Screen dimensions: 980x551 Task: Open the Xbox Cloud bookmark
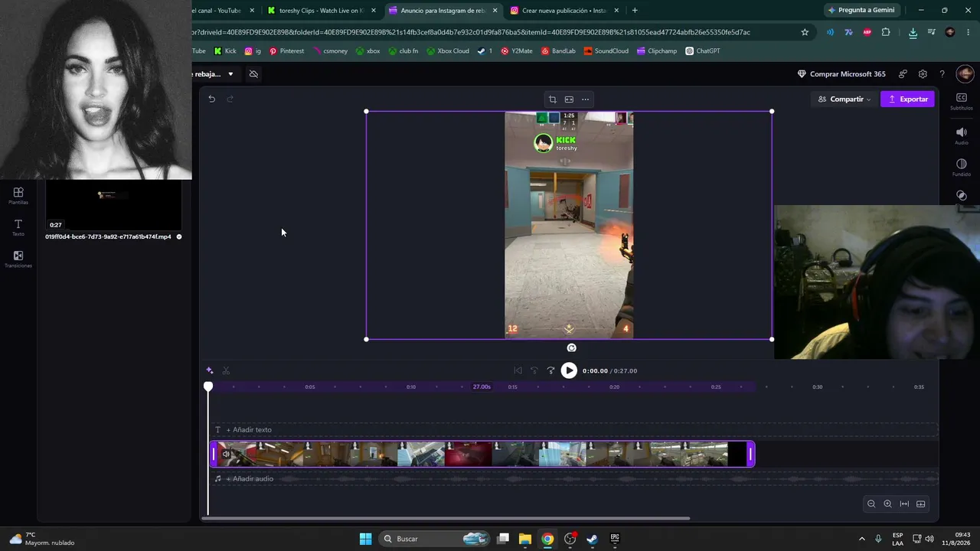click(x=448, y=51)
